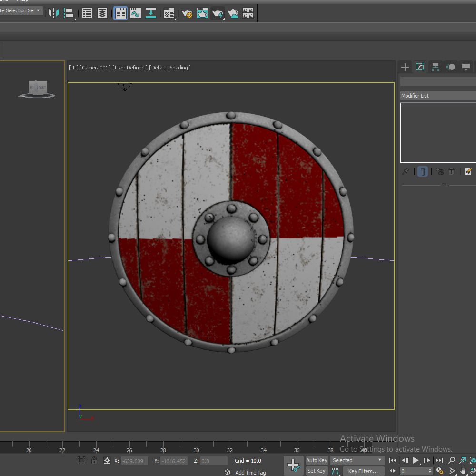Open the Align tool flyout
Screen dimensions: 476x476
[69, 13]
